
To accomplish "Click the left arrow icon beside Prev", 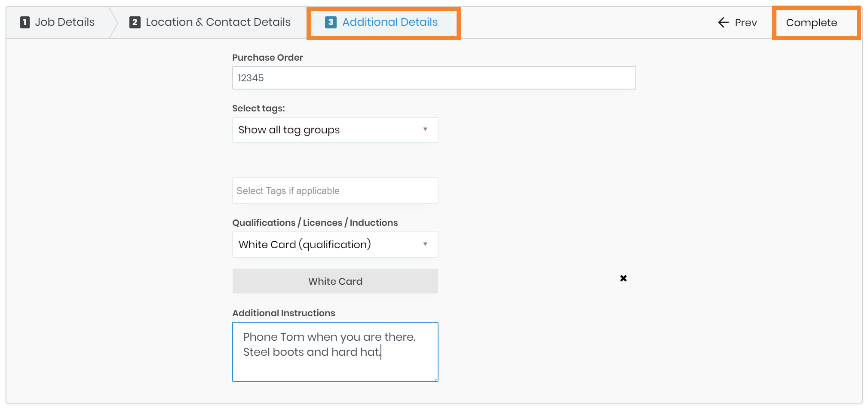I will tap(723, 22).
